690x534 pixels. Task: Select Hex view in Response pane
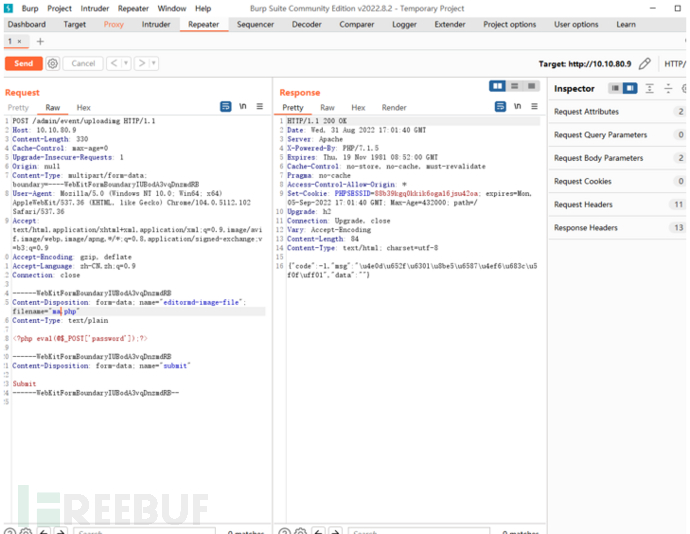pyautogui.click(x=358, y=107)
